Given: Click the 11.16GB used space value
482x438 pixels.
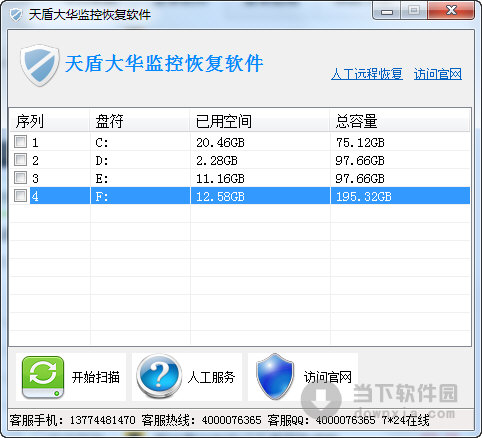Looking at the screenshot, I should tap(220, 179).
